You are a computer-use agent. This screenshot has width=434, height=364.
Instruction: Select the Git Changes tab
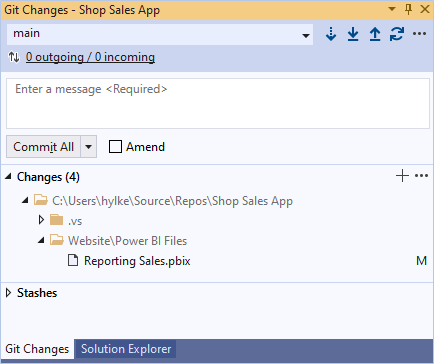click(x=37, y=349)
